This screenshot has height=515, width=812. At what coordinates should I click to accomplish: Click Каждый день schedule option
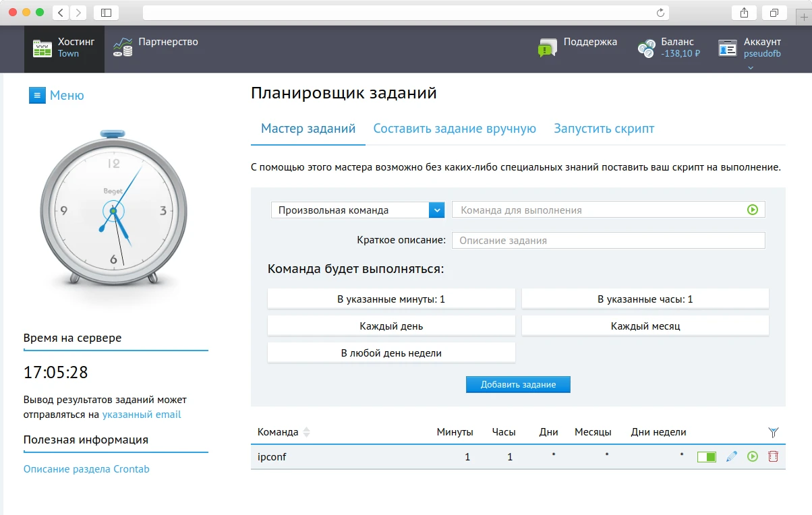391,325
